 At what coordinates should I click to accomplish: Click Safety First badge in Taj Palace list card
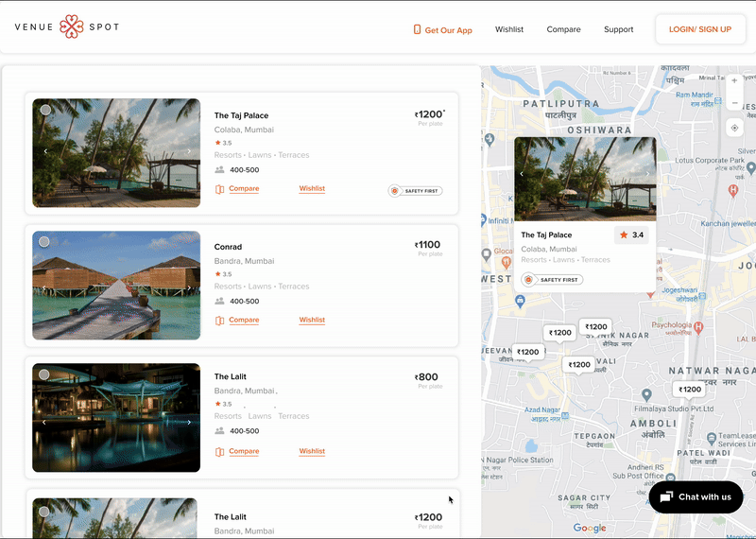[x=415, y=191]
